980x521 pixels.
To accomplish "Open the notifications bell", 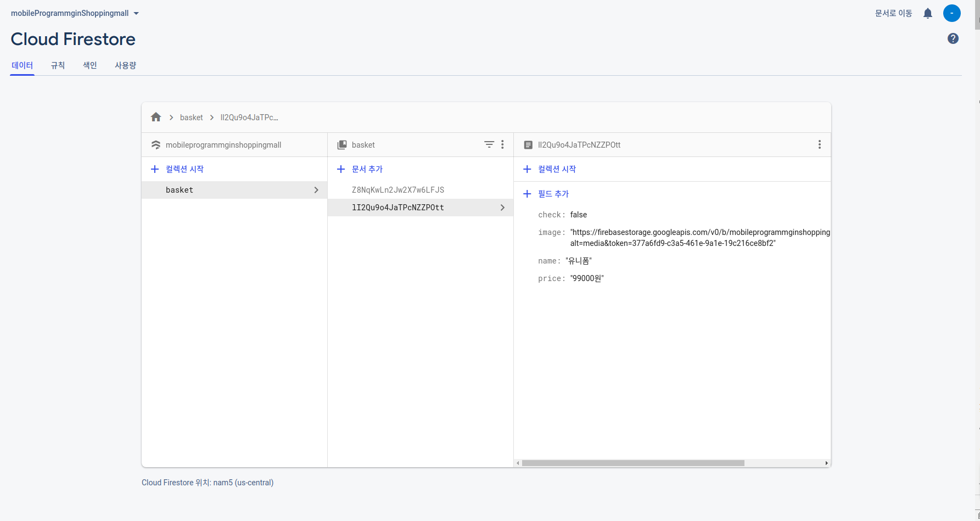I will coord(928,13).
